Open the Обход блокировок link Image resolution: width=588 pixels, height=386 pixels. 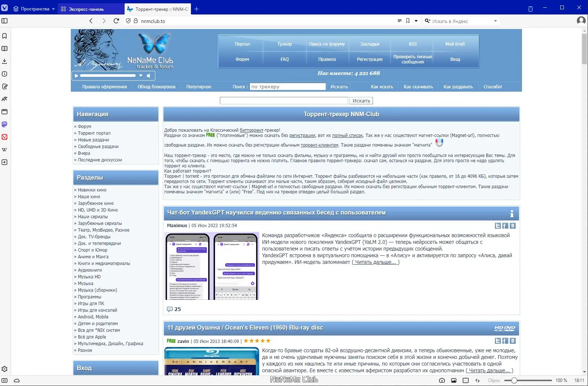[156, 87]
